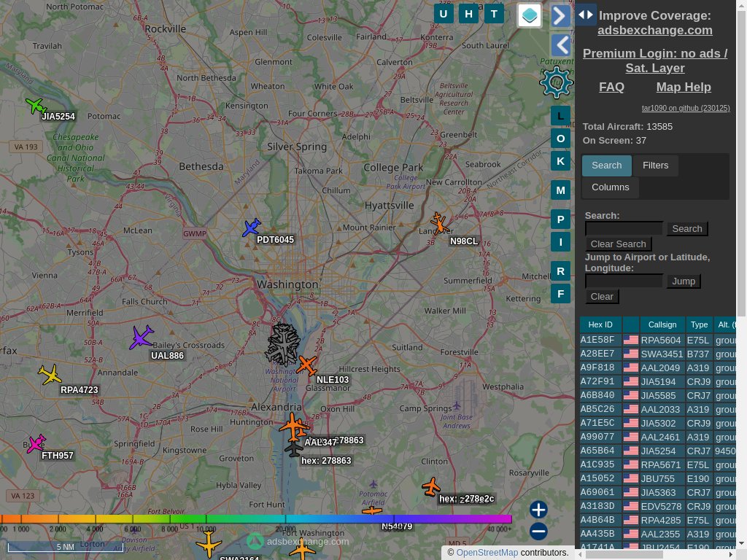747x560 pixels.
Task: Click the sidebar vertical scrollbar
Action: [741, 162]
